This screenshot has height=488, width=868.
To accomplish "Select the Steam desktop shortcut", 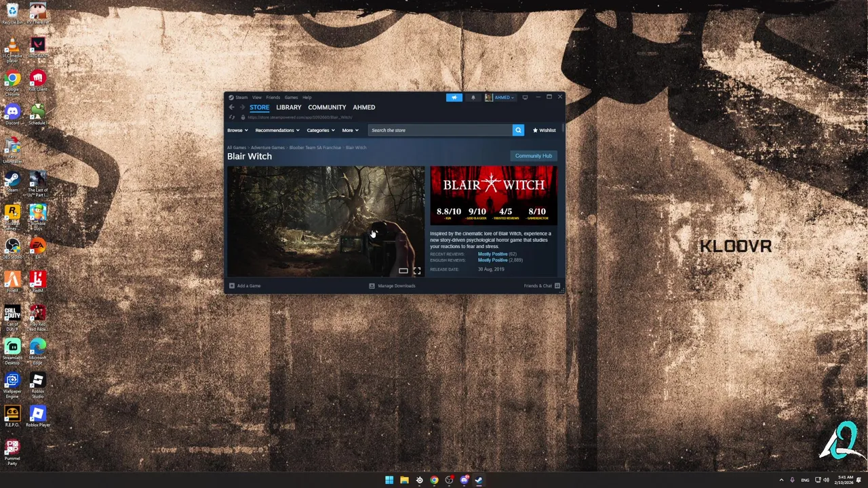I will pyautogui.click(x=12, y=182).
